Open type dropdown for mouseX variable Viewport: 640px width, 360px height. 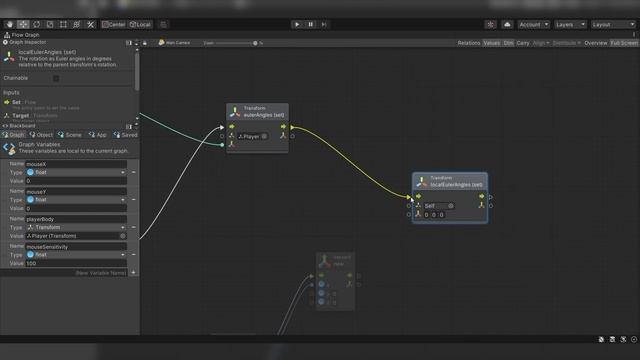[x=76, y=172]
